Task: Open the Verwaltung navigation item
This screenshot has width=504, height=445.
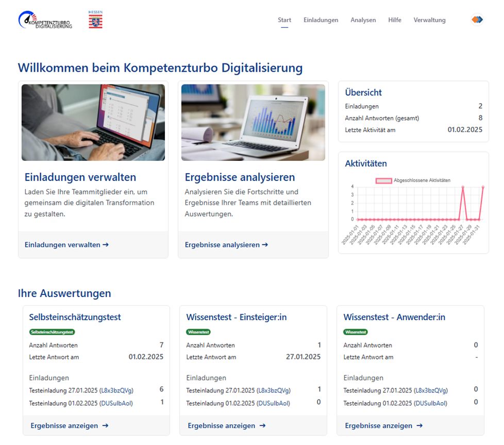Action: [x=429, y=20]
